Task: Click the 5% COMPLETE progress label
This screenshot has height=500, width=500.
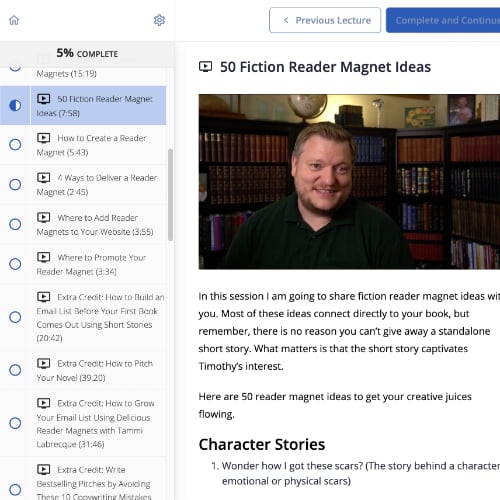Action: pyautogui.click(x=87, y=53)
